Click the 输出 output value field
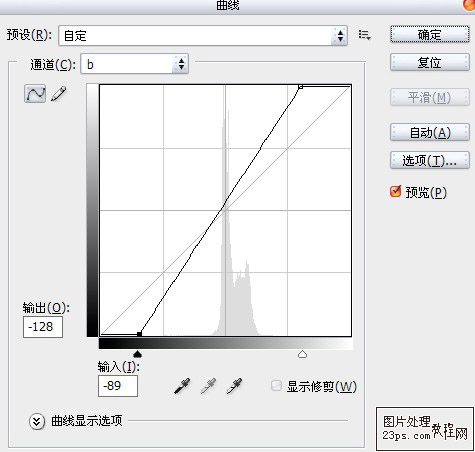This screenshot has height=452, width=475. 43,327
